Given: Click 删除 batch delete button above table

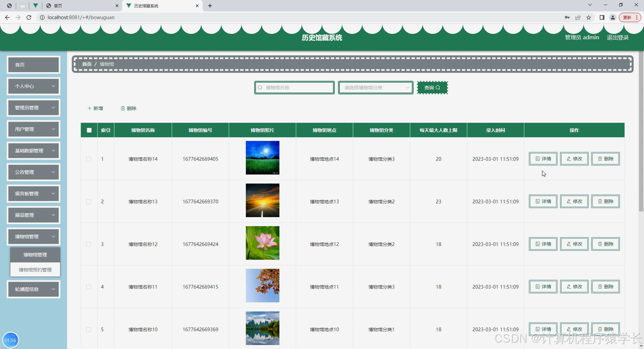Looking at the screenshot, I should pos(128,108).
